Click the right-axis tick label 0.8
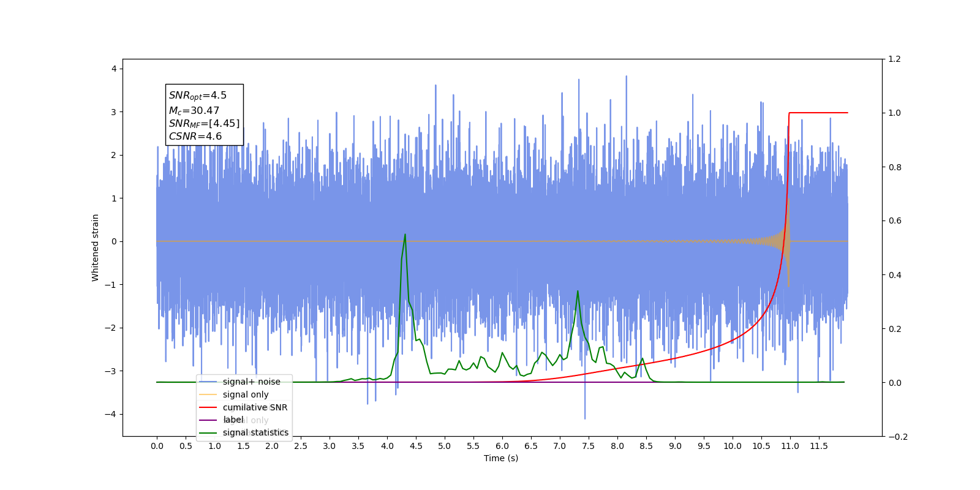The image size is (980, 490). [894, 167]
